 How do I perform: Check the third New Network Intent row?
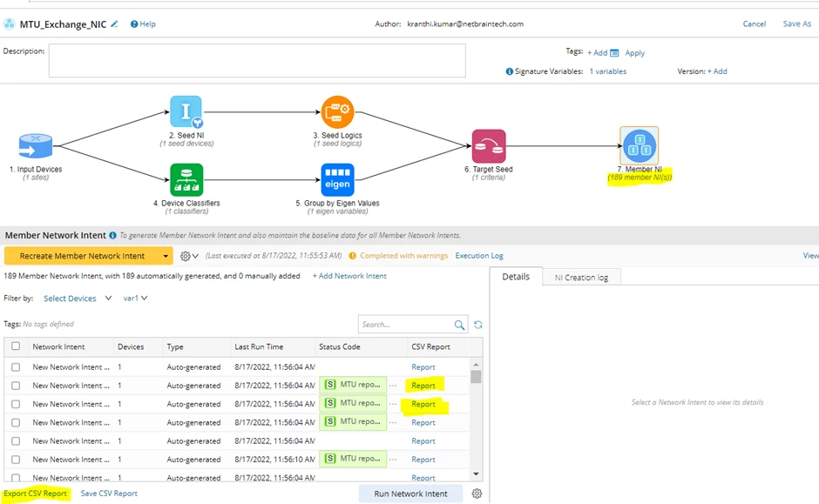coord(16,405)
